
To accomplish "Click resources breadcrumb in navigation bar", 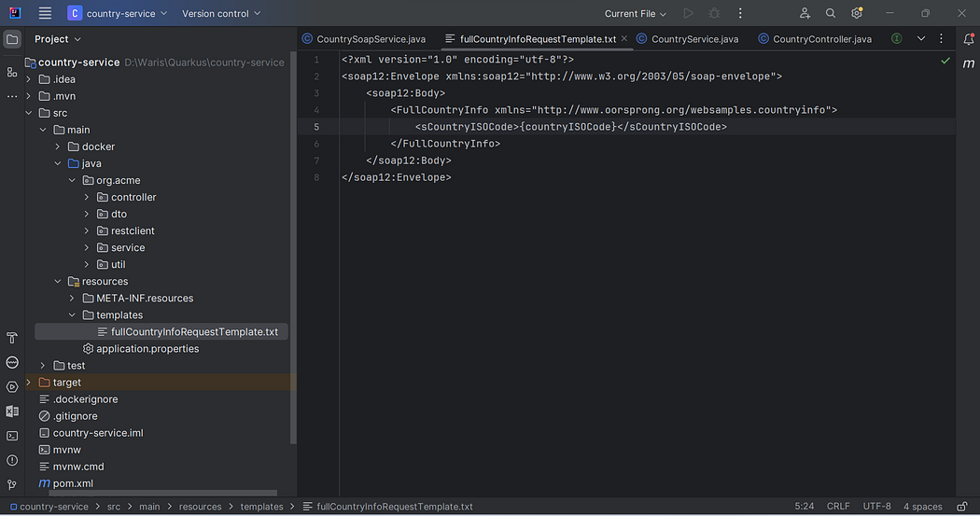I will click(200, 507).
